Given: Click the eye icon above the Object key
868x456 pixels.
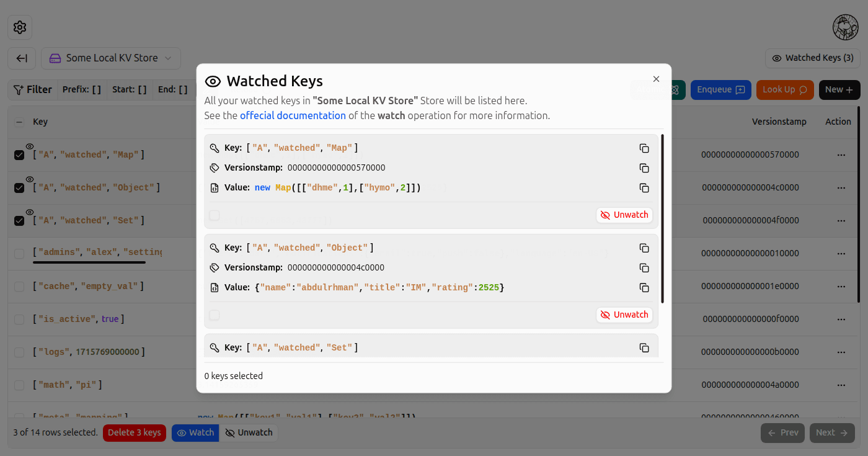Looking at the screenshot, I should tap(29, 179).
